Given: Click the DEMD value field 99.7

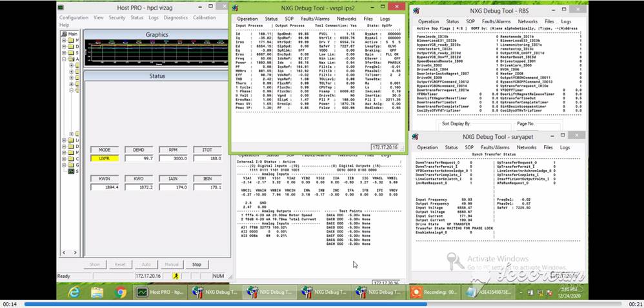Looking at the screenshot, I should (139, 158).
